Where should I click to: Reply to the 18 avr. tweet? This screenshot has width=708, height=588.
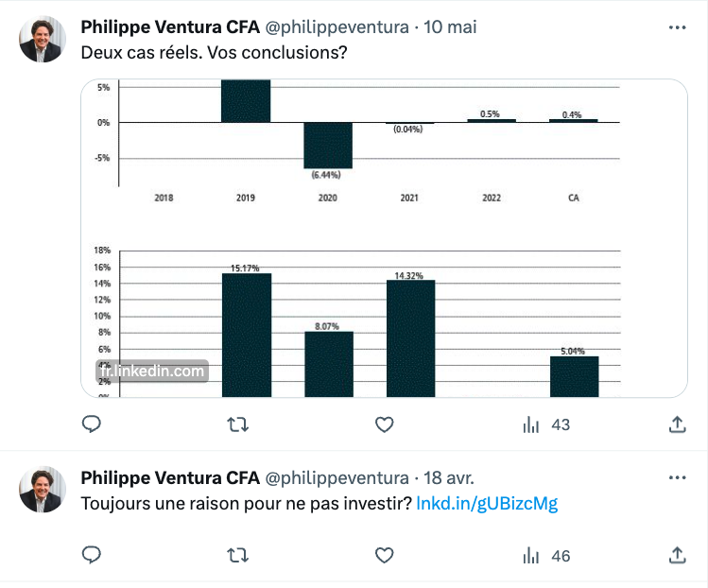[x=91, y=555]
